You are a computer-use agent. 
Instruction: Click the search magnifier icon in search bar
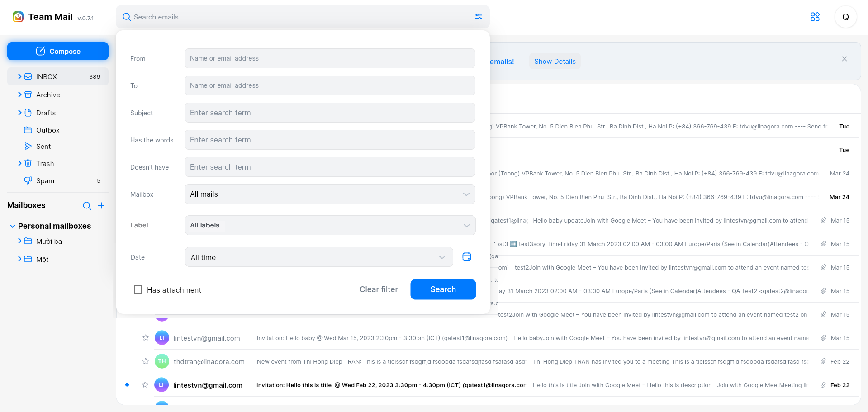(126, 17)
